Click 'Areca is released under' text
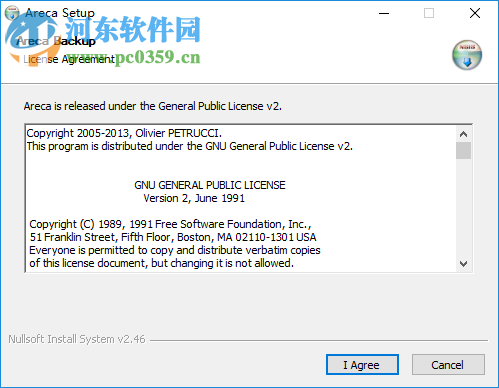The image size is (499, 388). 153,106
